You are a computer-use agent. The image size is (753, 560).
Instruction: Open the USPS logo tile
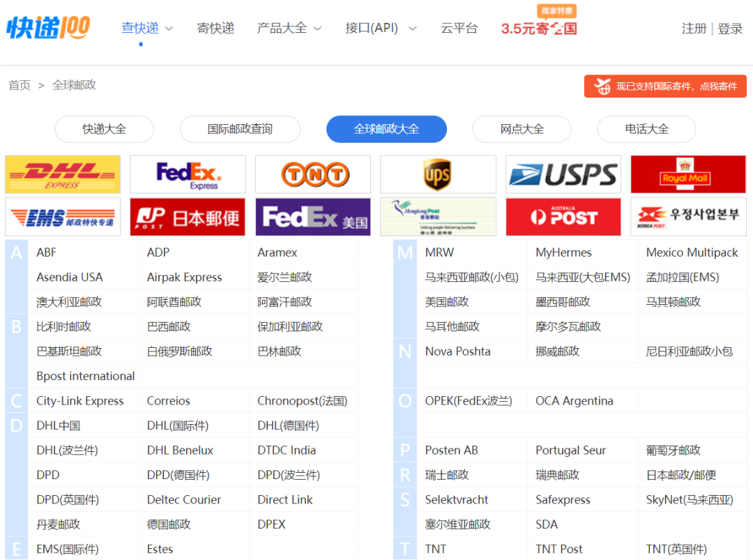(563, 174)
